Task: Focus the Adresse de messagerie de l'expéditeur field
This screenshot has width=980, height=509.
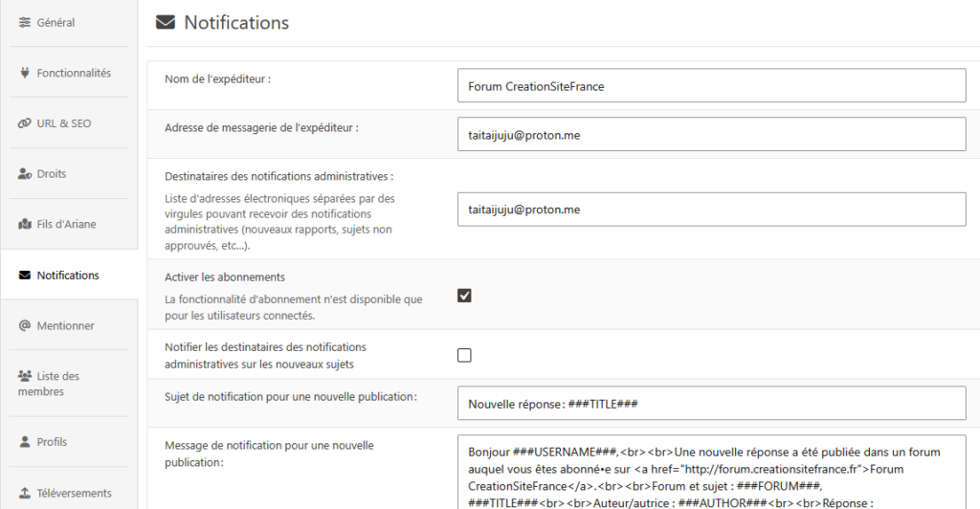Action: tap(711, 134)
